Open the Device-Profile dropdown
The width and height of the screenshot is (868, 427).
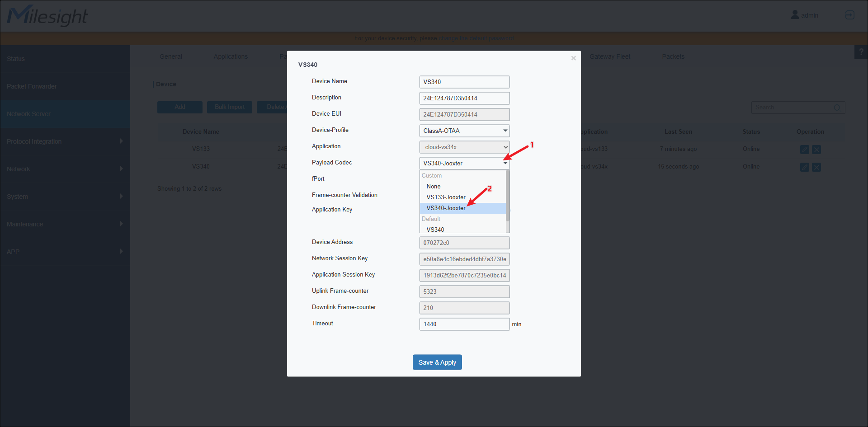tap(464, 131)
